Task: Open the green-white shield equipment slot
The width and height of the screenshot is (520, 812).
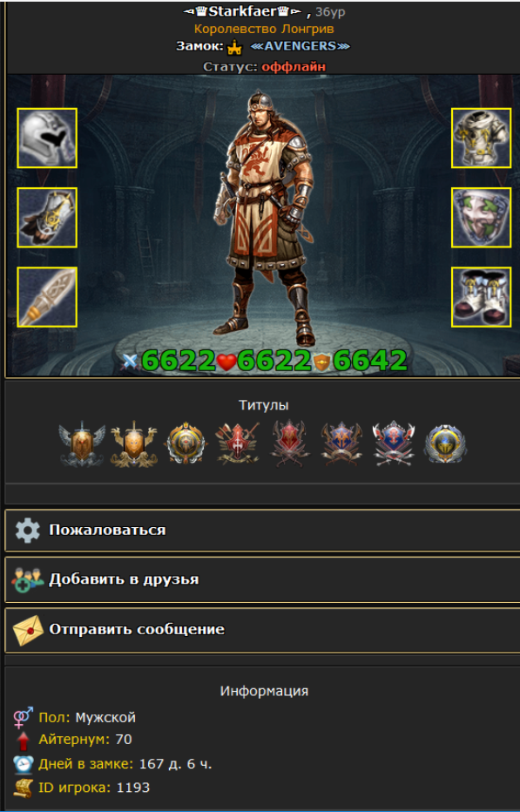Action: click(482, 218)
